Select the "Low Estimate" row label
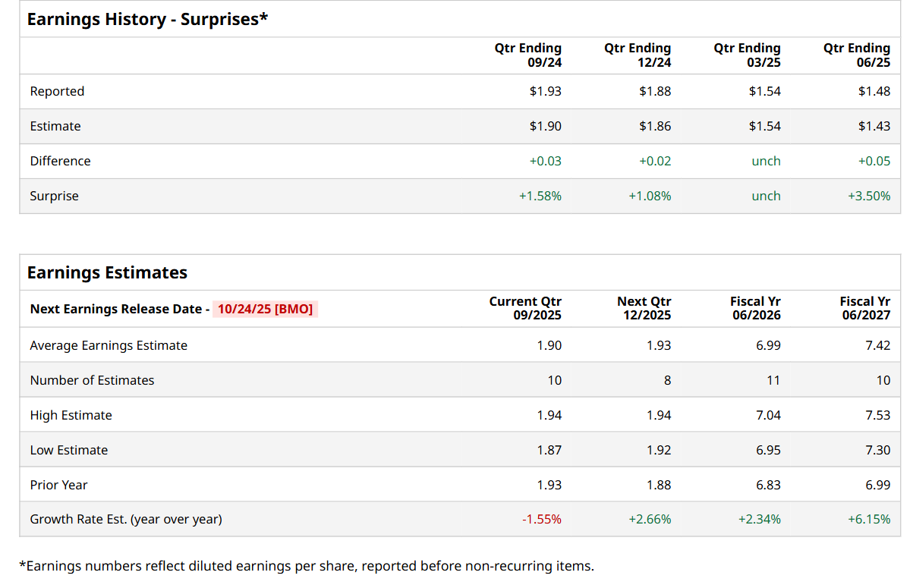 pyautogui.click(x=69, y=450)
